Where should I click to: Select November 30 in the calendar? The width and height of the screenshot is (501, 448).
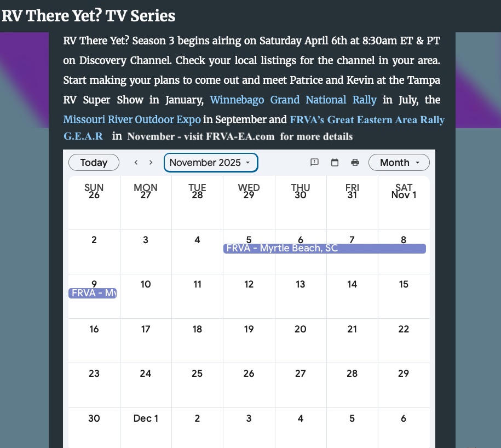pyautogui.click(x=94, y=418)
